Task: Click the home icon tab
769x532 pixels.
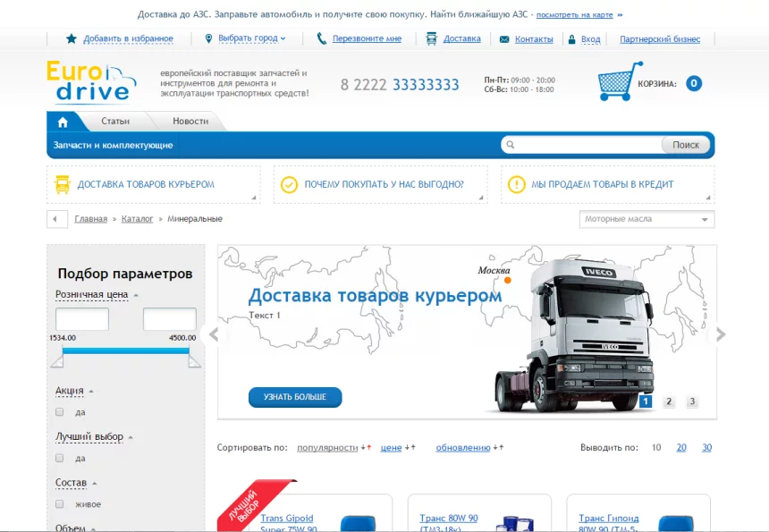Action: coord(63,122)
